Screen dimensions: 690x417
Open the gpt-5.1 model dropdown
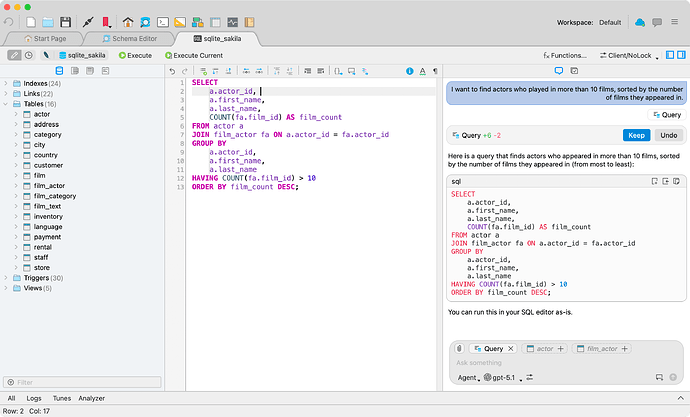pyautogui.click(x=503, y=377)
